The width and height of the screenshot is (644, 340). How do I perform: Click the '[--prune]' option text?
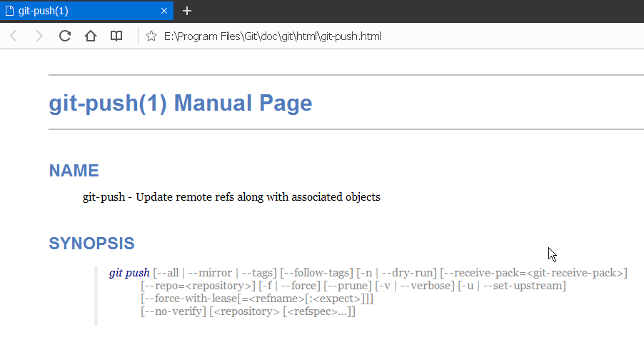point(348,286)
